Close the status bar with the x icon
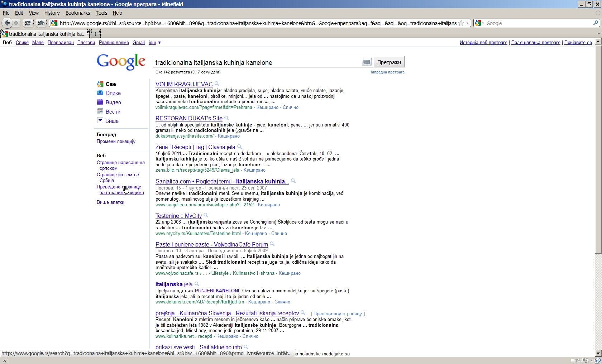This screenshot has width=602, height=364. (4, 360)
